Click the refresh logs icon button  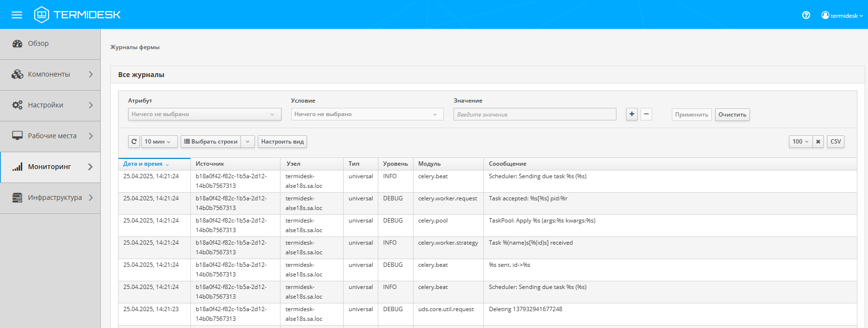[134, 142]
